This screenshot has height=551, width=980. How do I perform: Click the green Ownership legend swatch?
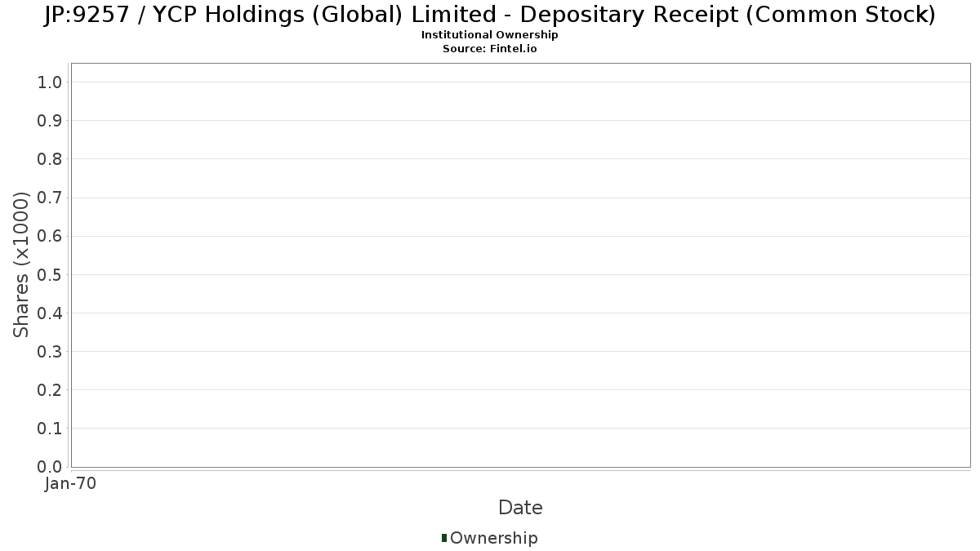[443, 538]
